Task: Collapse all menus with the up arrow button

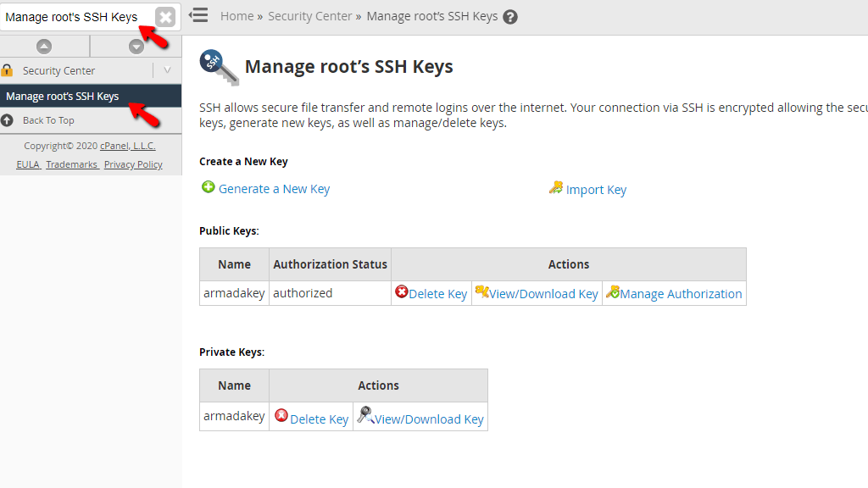Action: (44, 47)
